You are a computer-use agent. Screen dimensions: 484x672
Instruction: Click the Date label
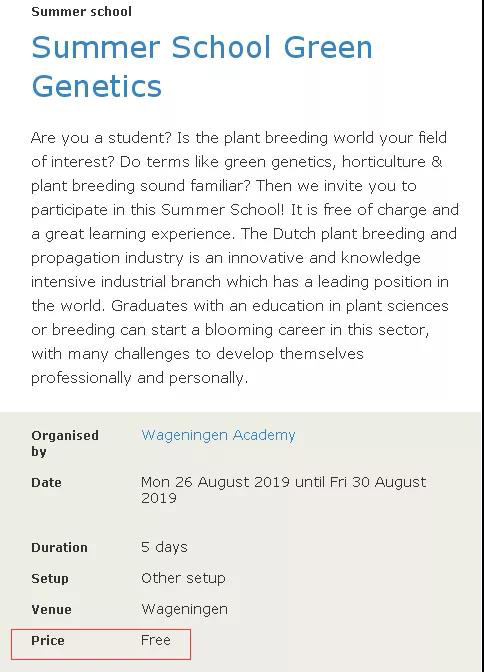click(46, 483)
